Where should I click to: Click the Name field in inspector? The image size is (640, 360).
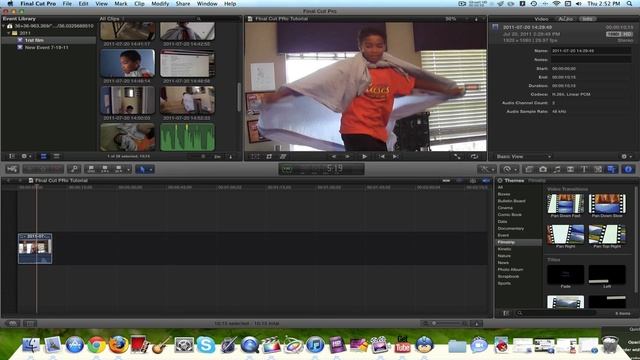pos(591,51)
